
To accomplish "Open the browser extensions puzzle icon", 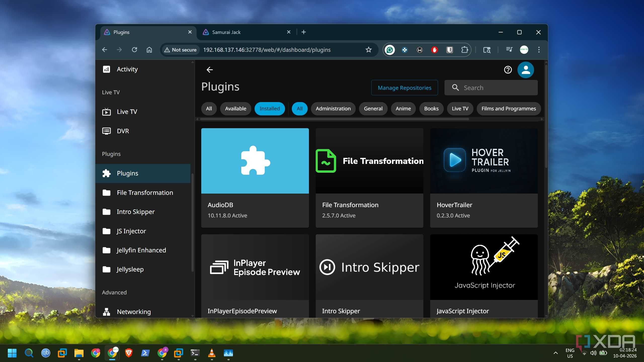I will [464, 50].
